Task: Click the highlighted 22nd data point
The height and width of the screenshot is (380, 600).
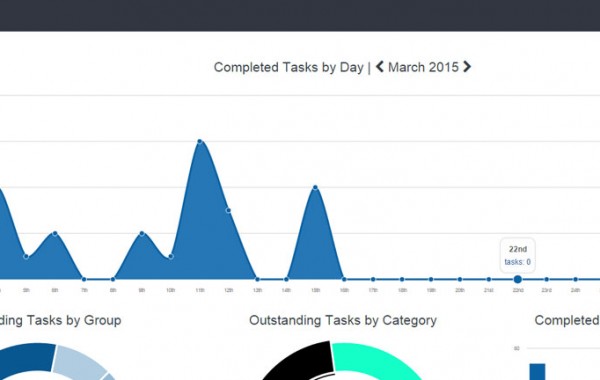Action: point(518,279)
